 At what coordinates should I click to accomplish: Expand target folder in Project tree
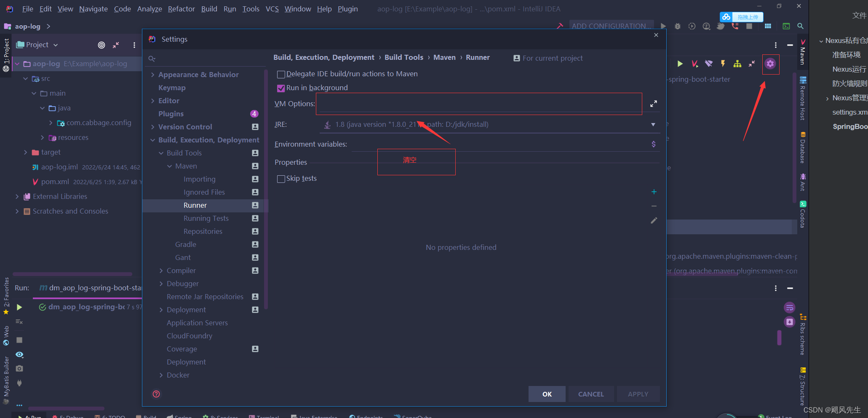(25, 152)
